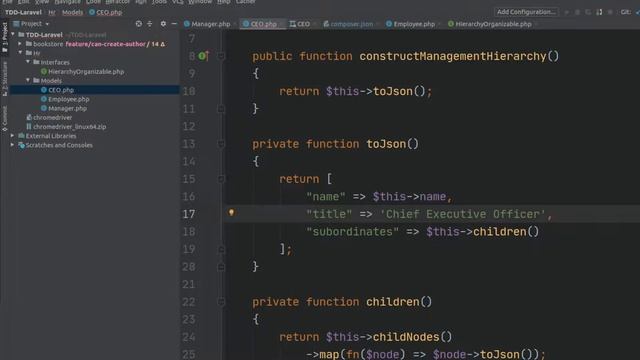Viewport: 640px width, 360px height.
Task: Select Employee.php in the Project tree
Action: click(69, 99)
